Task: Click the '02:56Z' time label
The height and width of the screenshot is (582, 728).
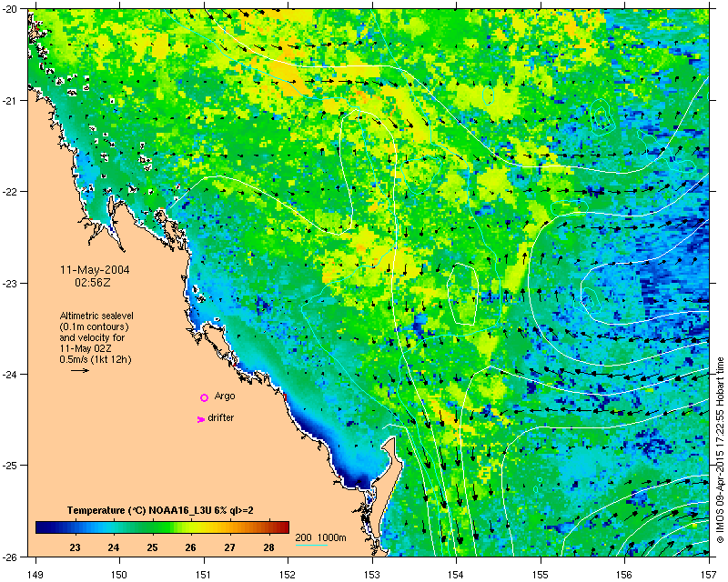Action: click(x=93, y=282)
